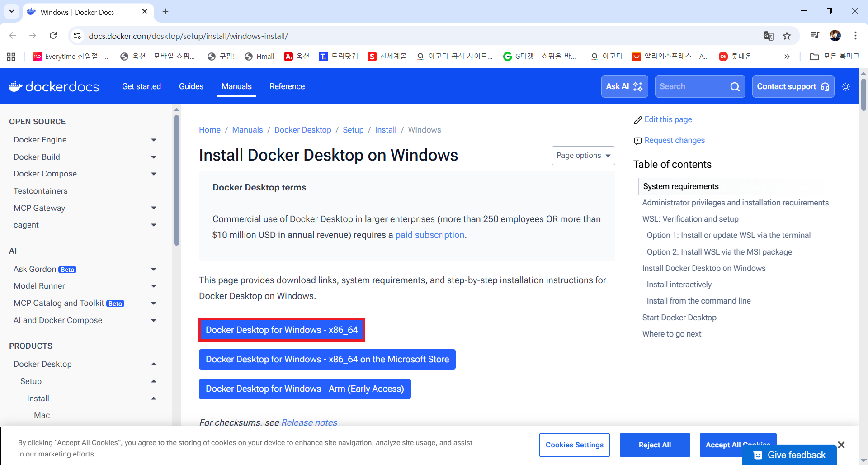Click the search magnifier icon
Image resolution: width=868 pixels, height=465 pixels.
click(735, 86)
